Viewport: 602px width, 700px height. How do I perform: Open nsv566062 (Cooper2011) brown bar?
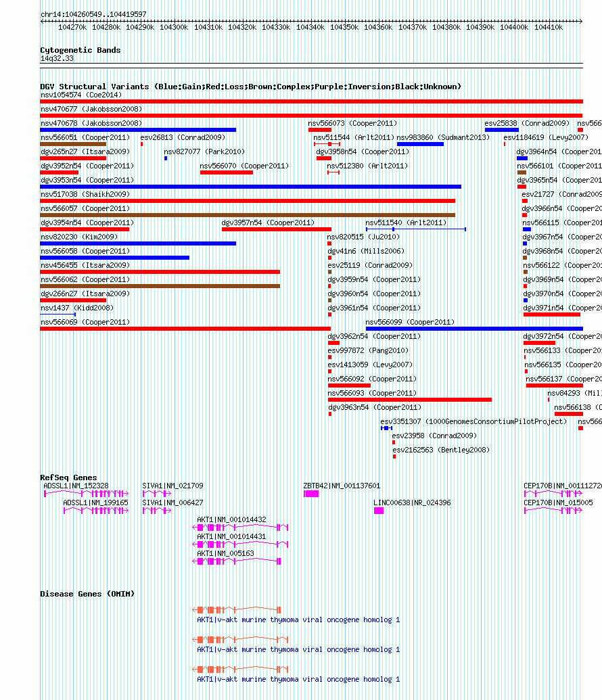(x=160, y=286)
